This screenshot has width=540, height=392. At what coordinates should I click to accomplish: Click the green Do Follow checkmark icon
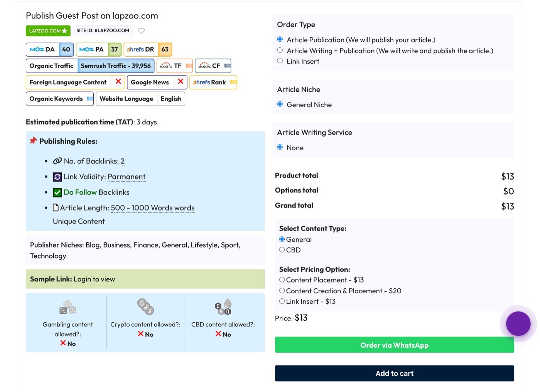click(57, 192)
